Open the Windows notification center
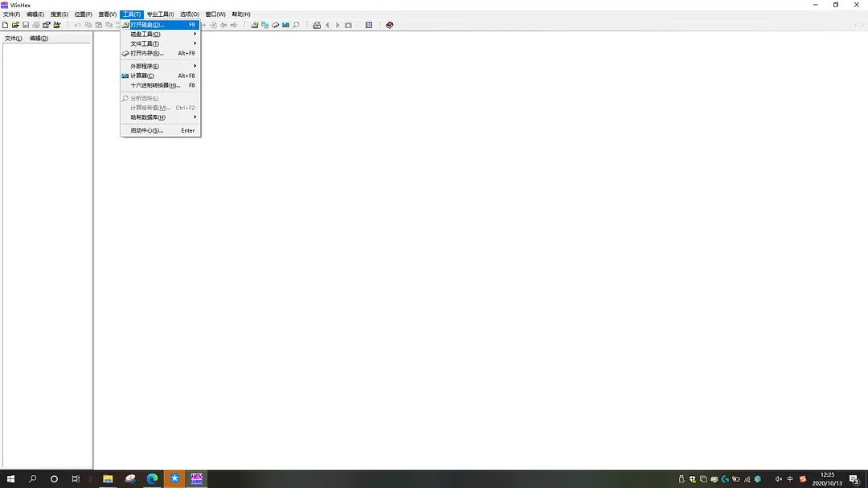 pos(854,479)
